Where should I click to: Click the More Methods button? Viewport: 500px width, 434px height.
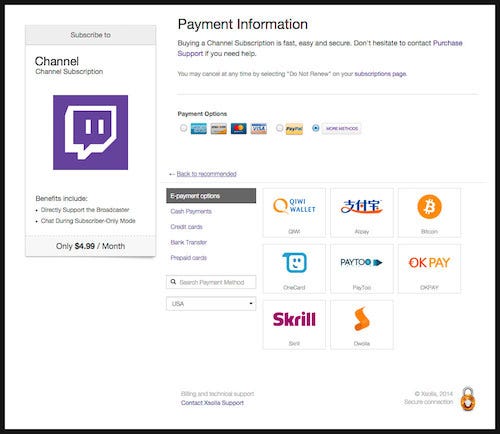[341, 128]
